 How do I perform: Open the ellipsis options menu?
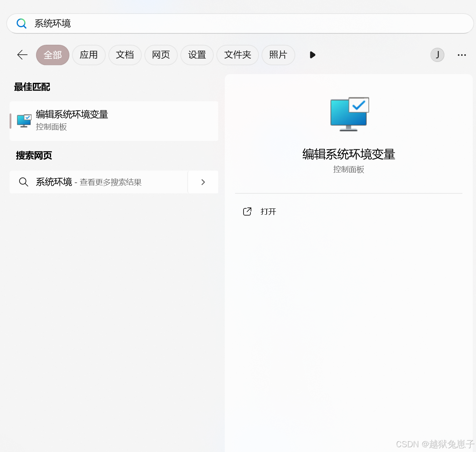coord(461,55)
